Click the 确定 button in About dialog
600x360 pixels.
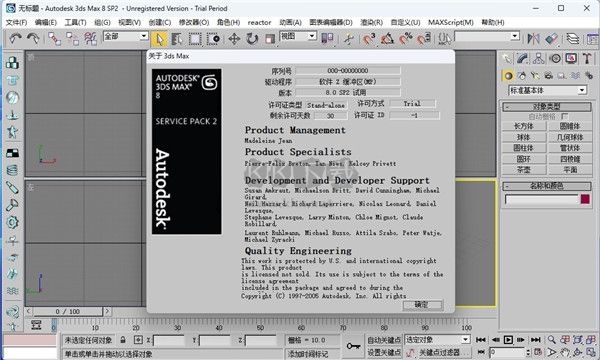coord(422,305)
